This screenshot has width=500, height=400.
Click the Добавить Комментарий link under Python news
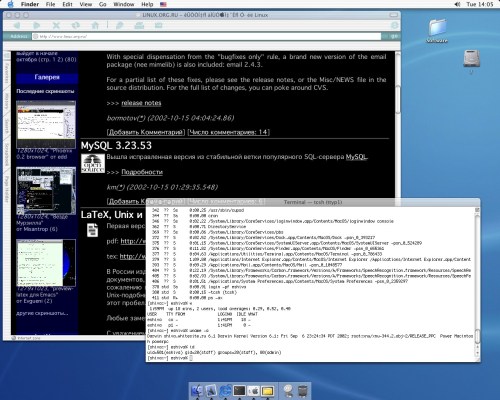[x=146, y=132]
